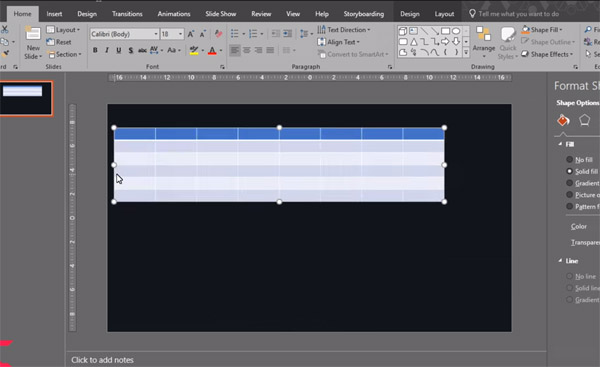This screenshot has width=600, height=367.
Task: Increase list indent level
Action: (287, 34)
